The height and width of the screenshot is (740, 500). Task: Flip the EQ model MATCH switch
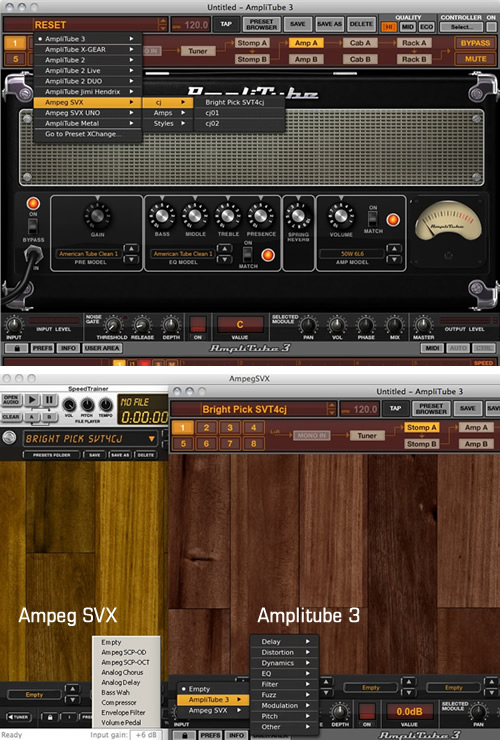[248, 254]
